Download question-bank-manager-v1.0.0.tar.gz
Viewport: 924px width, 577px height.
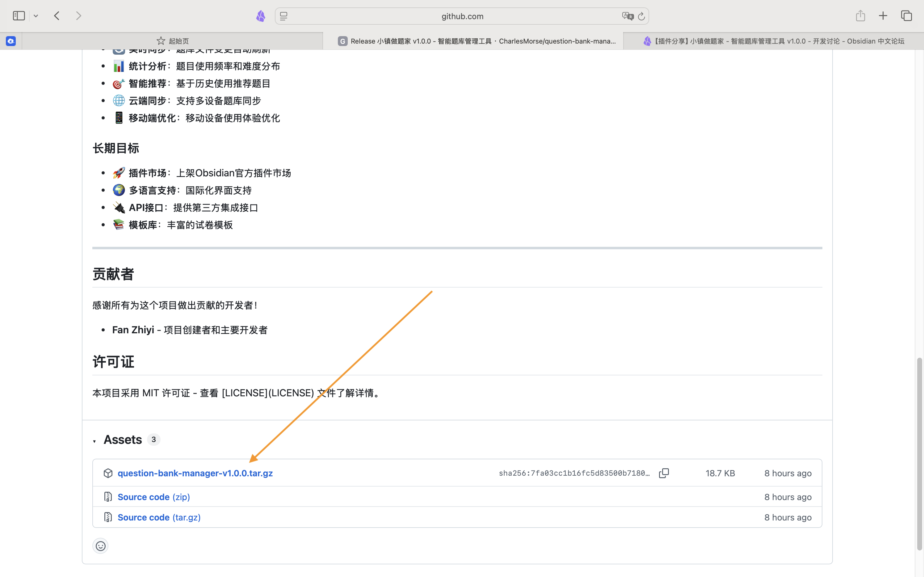(195, 473)
